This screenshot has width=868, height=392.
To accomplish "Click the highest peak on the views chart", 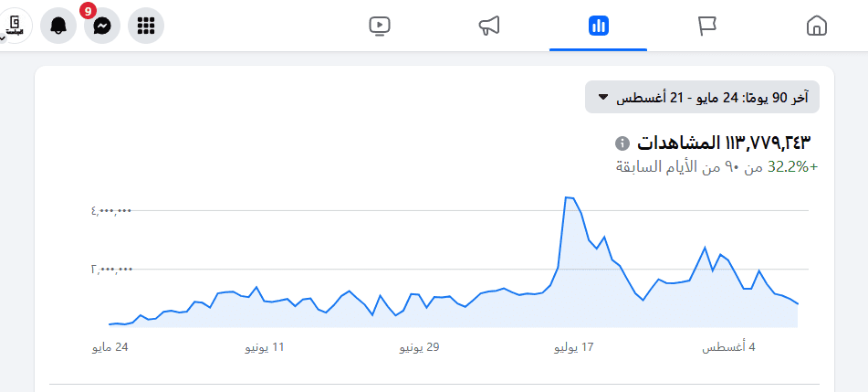I will tap(568, 196).
